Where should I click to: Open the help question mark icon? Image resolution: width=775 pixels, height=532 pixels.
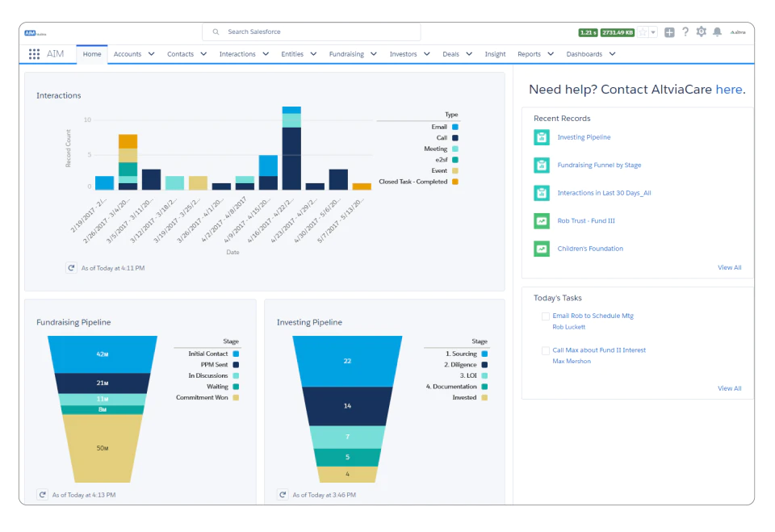tap(685, 32)
